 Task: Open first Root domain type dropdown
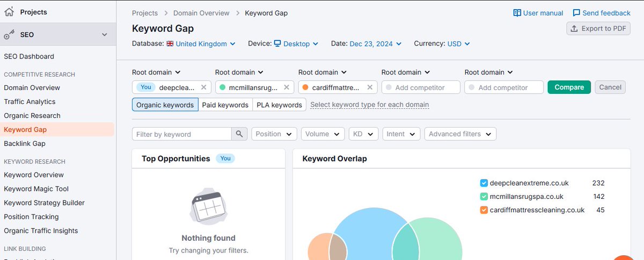pos(156,72)
